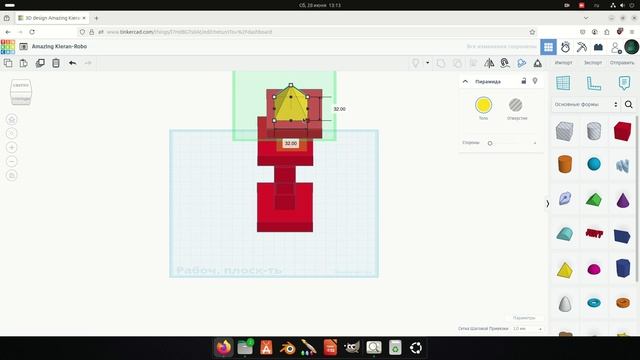Open the Sim Lab icon
This screenshot has width=640, height=360.
565,47
